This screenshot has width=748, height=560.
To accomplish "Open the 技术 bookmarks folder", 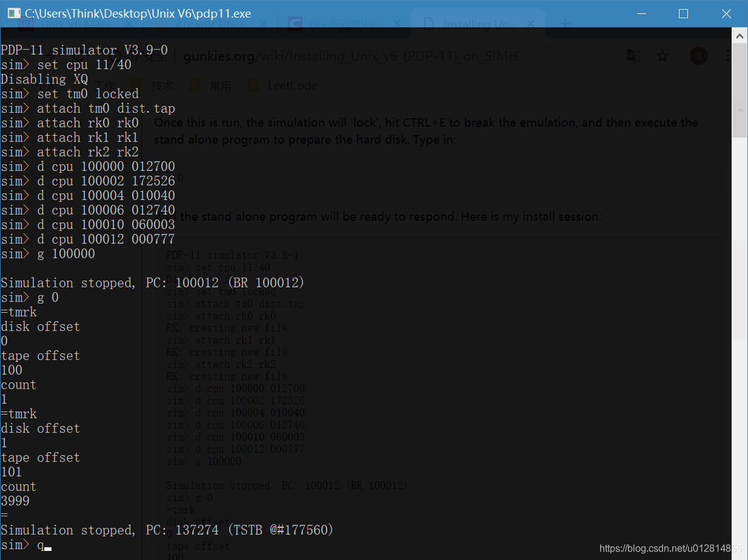I will [162, 85].
